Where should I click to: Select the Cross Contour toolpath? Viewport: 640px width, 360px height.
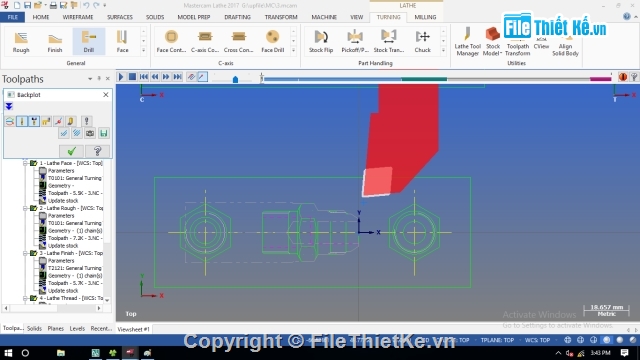pos(238,42)
